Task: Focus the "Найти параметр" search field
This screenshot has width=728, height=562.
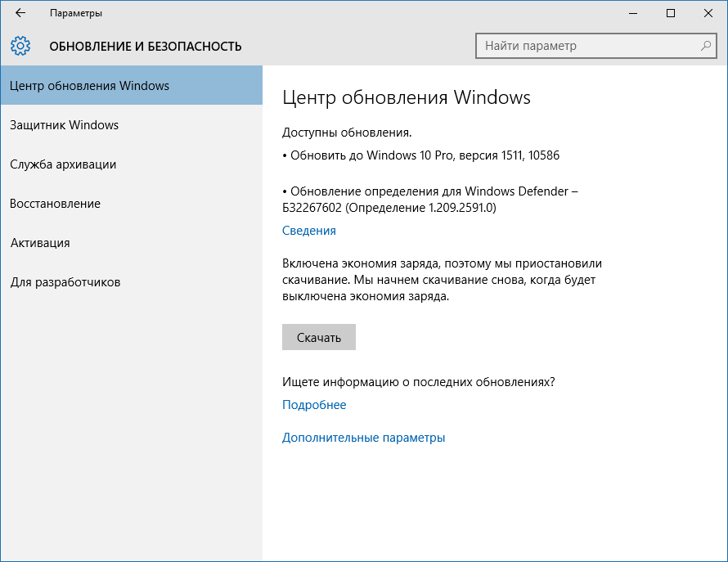Action: (x=595, y=46)
